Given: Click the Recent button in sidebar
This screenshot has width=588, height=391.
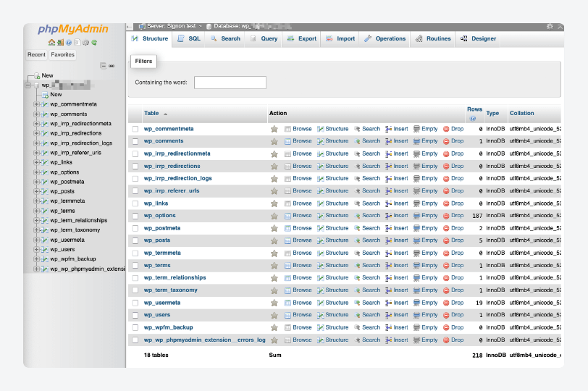Looking at the screenshot, I should tap(36, 55).
